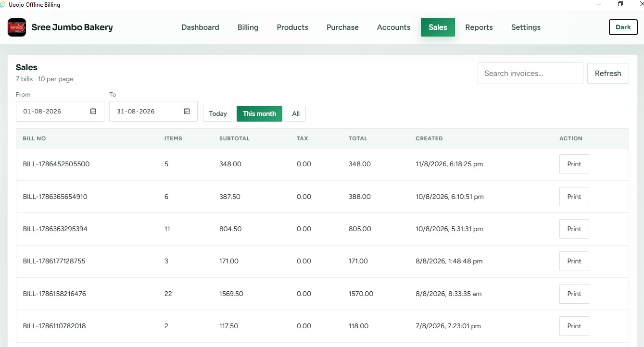Screen dimensions: 644x347
Task: Print bill BILL-1786452505500
Action: tap(574, 164)
